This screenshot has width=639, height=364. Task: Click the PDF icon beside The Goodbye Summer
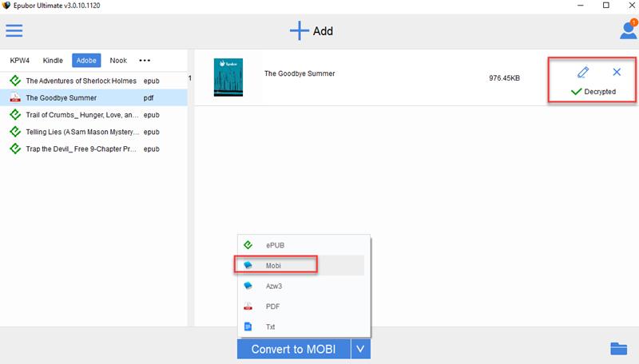15,97
